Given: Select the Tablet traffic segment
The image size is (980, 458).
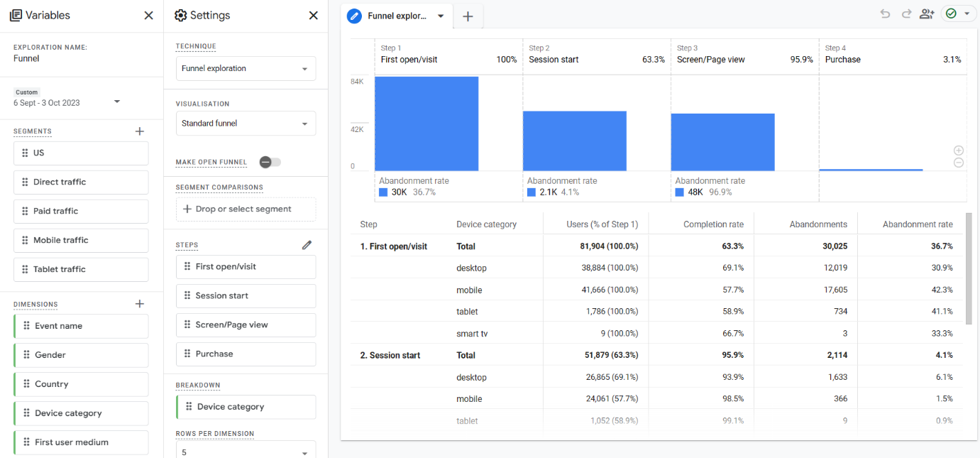Looking at the screenshot, I should click(81, 269).
